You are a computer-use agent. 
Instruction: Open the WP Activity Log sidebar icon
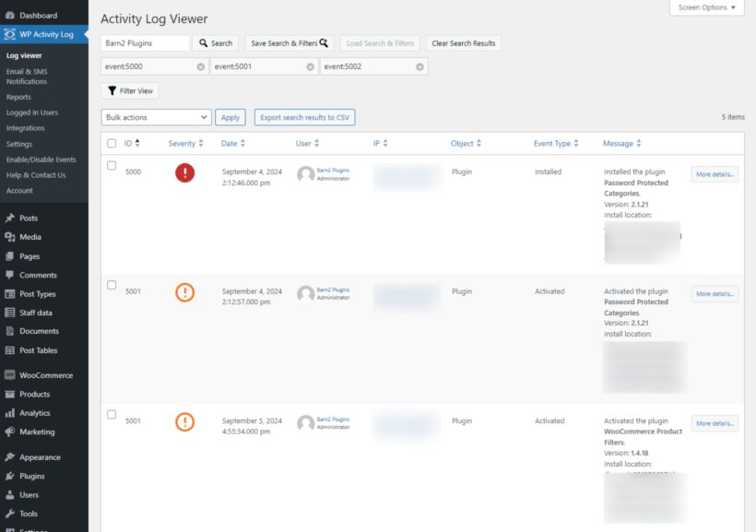coord(11,34)
